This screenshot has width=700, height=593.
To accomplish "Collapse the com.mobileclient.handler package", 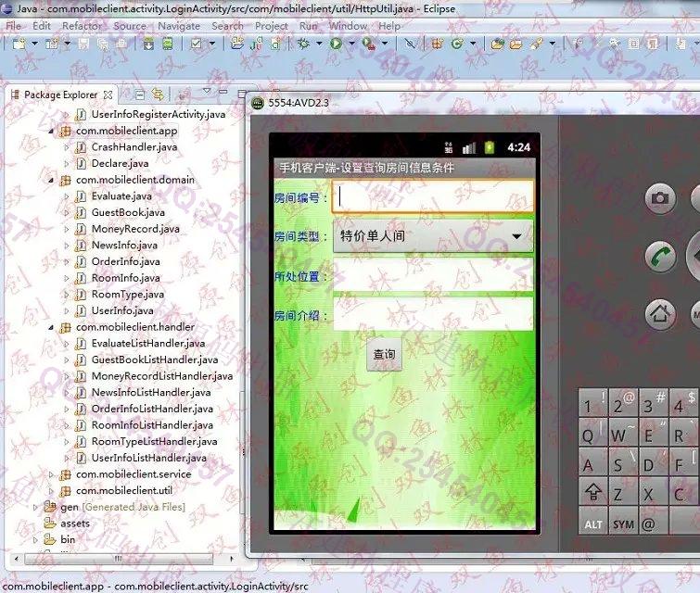I will coord(50,327).
